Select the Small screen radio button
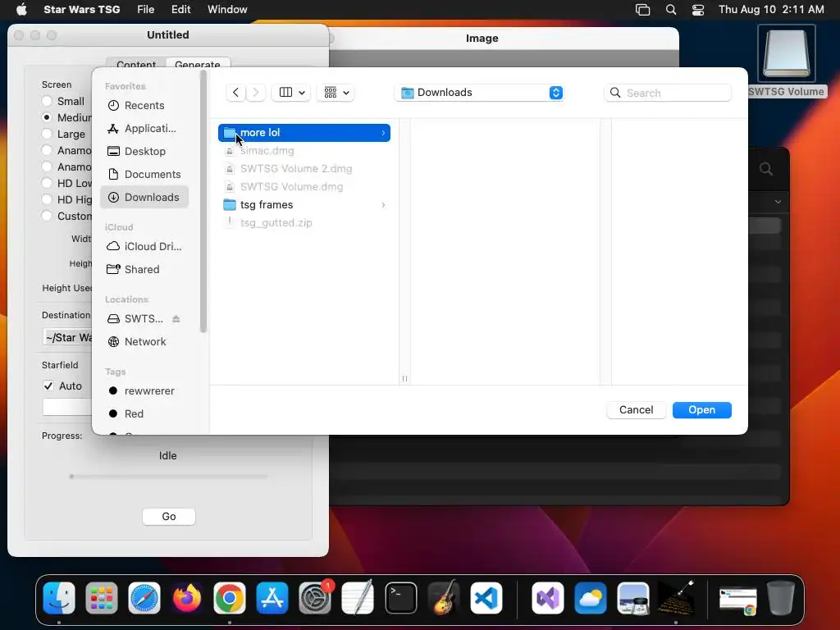This screenshot has height=630, width=840. pyautogui.click(x=47, y=101)
